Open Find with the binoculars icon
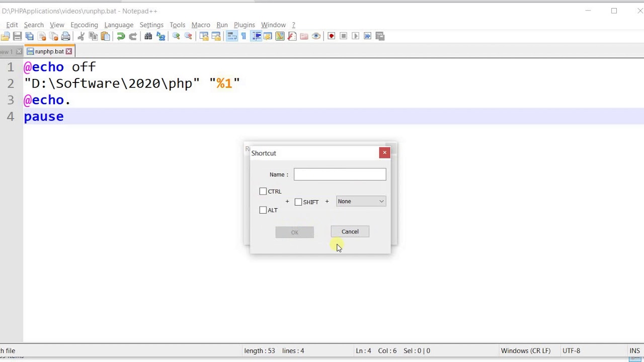 (148, 36)
